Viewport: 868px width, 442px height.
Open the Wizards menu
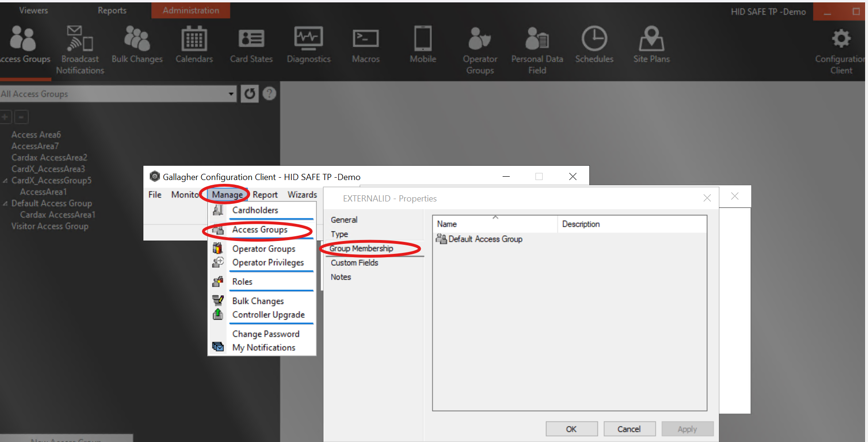click(302, 195)
